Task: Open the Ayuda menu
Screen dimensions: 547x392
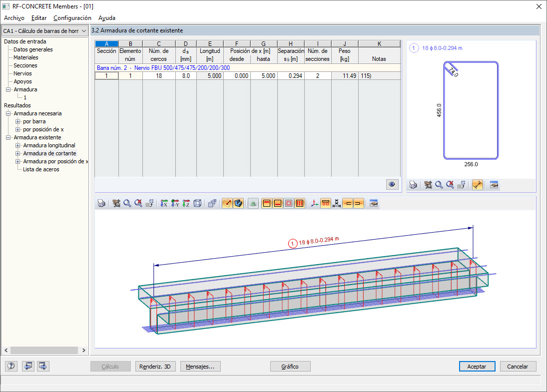Action: pos(107,18)
